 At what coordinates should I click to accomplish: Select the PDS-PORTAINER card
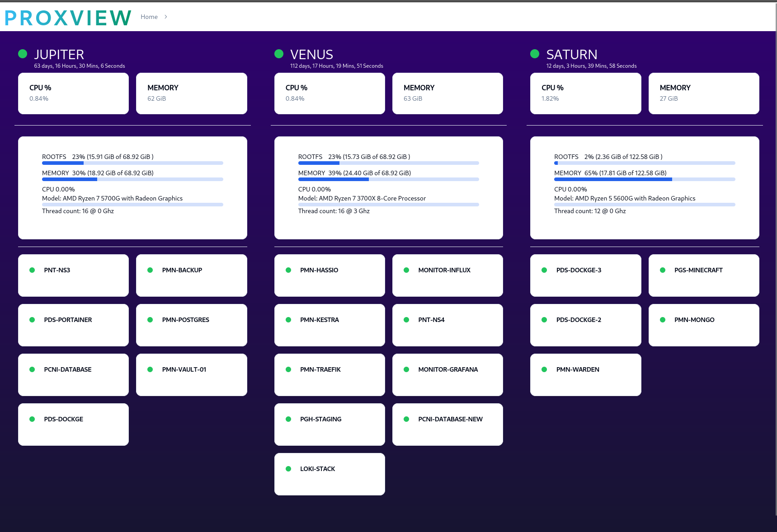pyautogui.click(x=73, y=325)
